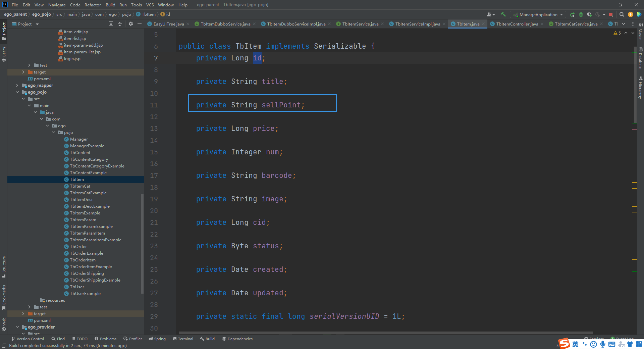Show hidden editor tabs chevron dropdown

tap(624, 24)
